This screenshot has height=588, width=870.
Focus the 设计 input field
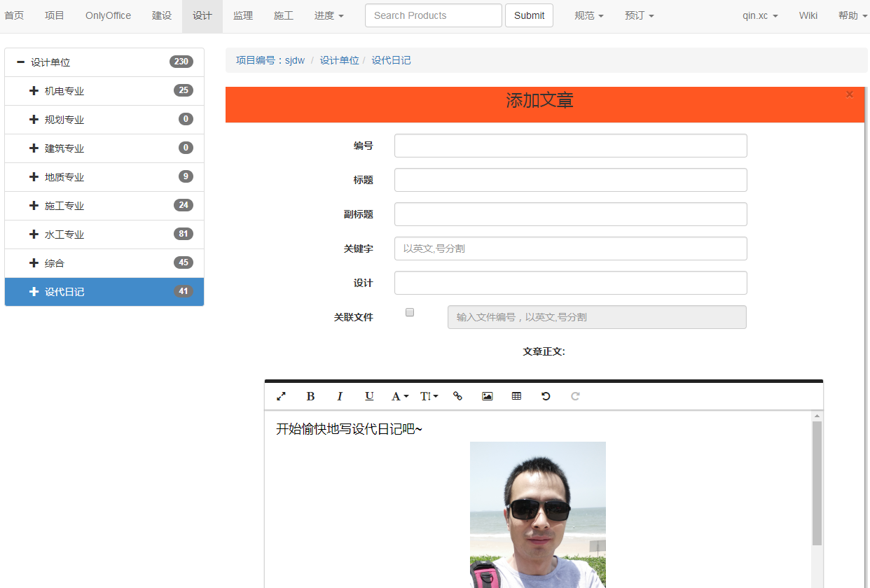[571, 283]
